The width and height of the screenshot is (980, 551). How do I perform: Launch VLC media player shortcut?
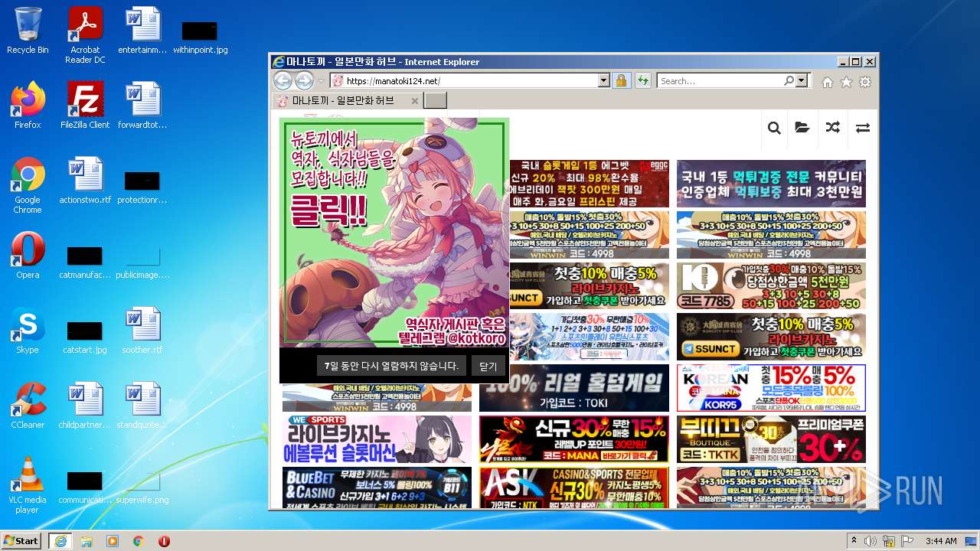[x=28, y=485]
